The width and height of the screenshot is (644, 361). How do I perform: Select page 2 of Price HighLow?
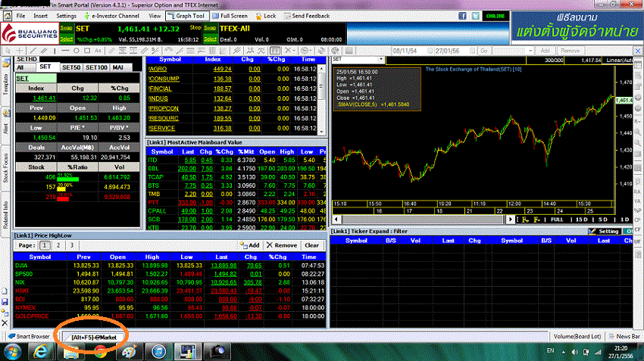(x=58, y=245)
